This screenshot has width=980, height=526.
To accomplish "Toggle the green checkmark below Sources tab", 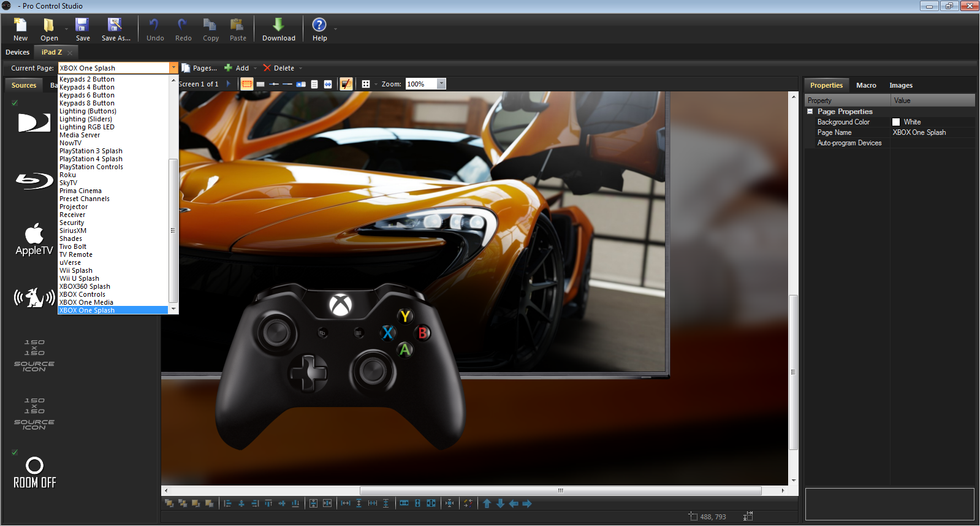I will 15,102.
